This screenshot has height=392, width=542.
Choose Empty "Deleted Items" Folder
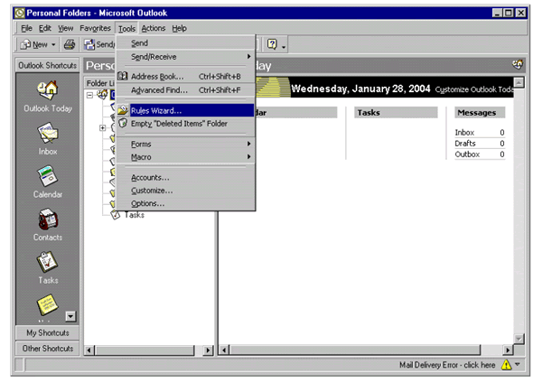pyautogui.click(x=185, y=124)
